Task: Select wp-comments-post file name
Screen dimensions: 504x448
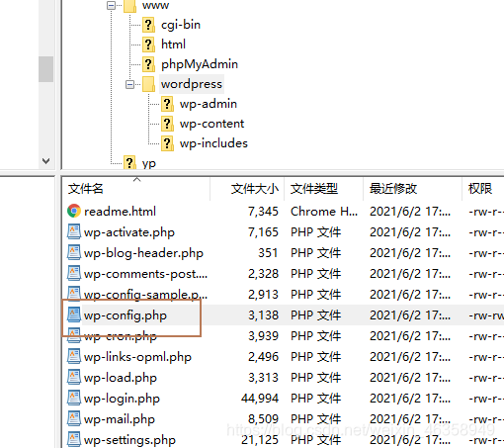Action: (x=145, y=274)
